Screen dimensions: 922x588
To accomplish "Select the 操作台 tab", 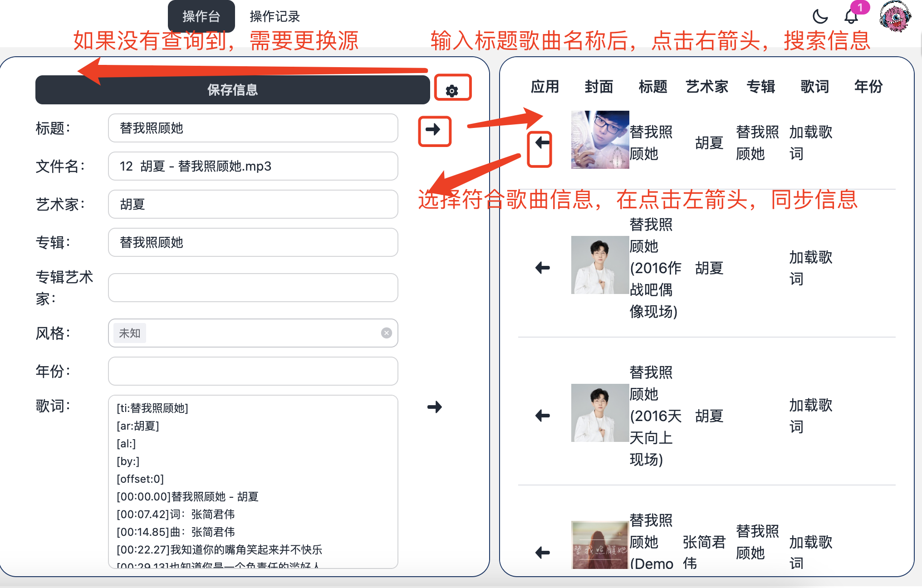I will click(201, 17).
